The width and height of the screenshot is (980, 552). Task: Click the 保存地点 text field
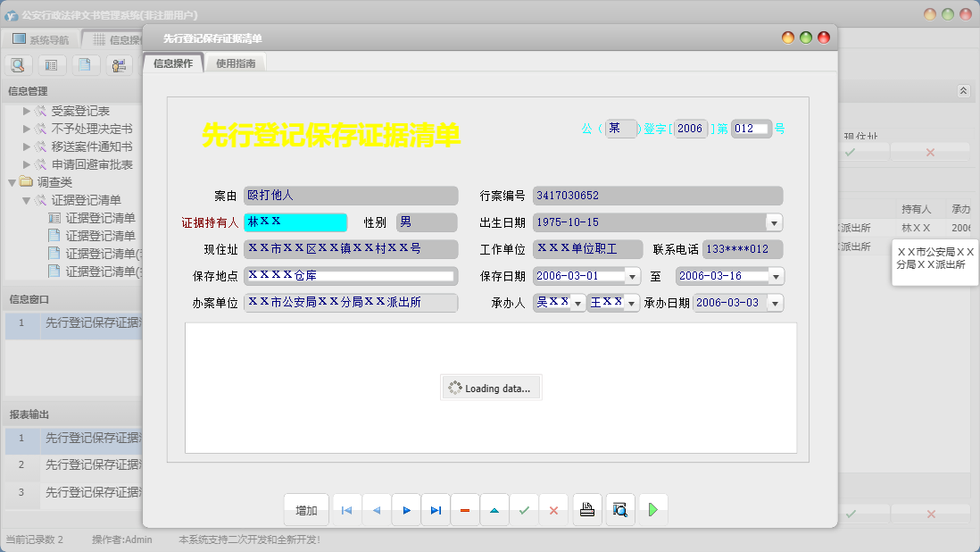350,276
